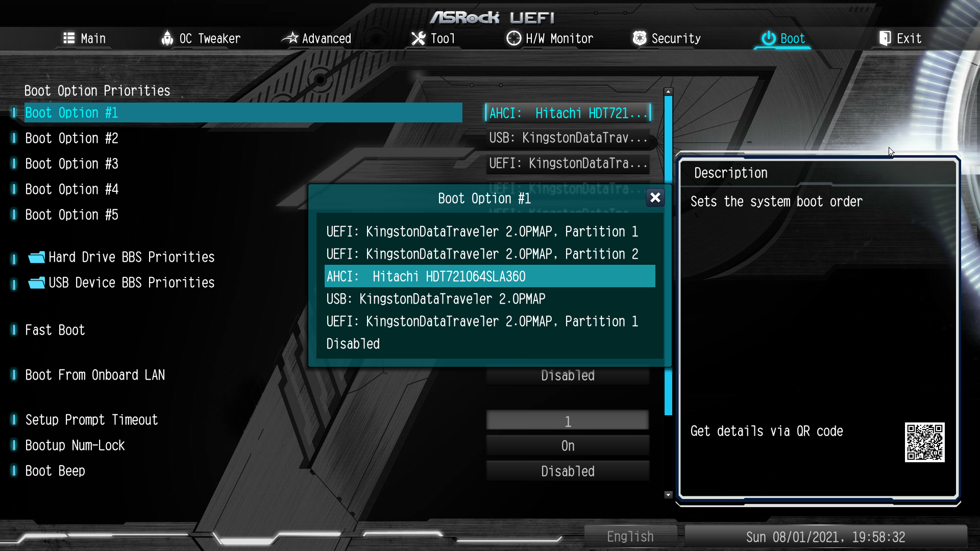The width and height of the screenshot is (980, 551).
Task: Switch to the Security tab
Action: [667, 38]
